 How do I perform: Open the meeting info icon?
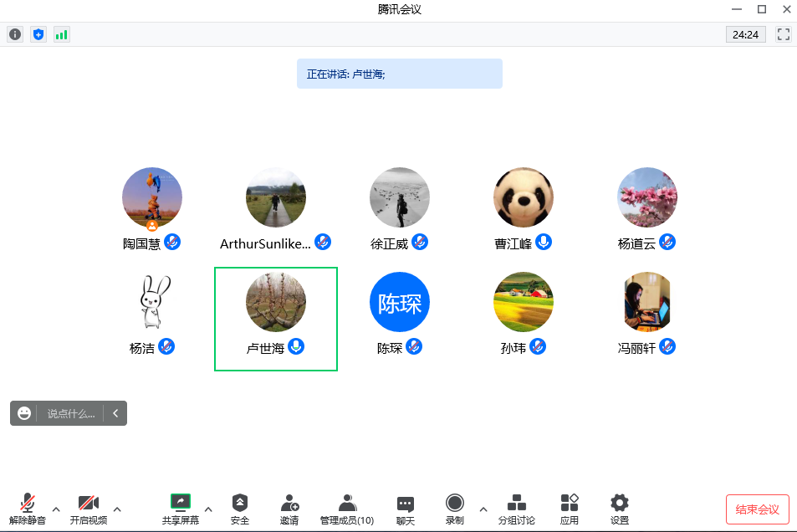pos(15,34)
